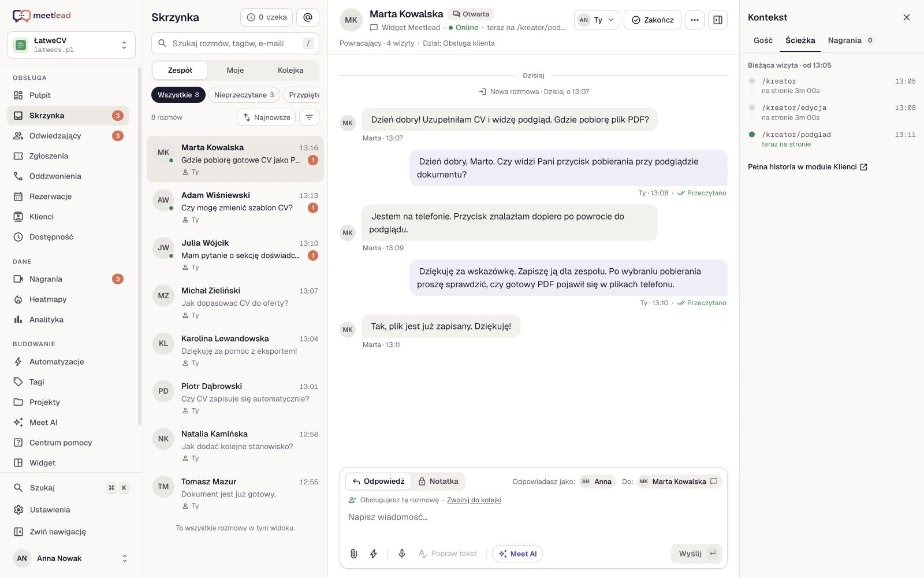924x578 pixels.
Task: Click the Zakończ button
Action: (653, 20)
